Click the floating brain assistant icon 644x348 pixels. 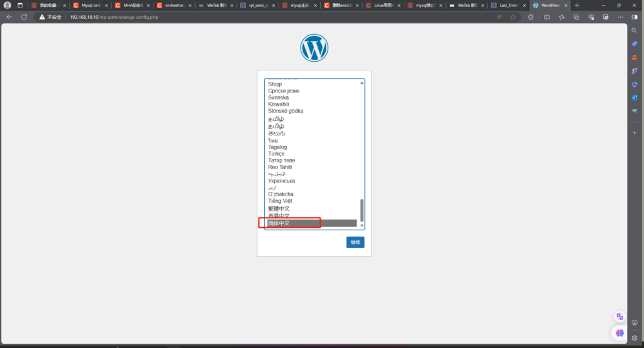619,333
